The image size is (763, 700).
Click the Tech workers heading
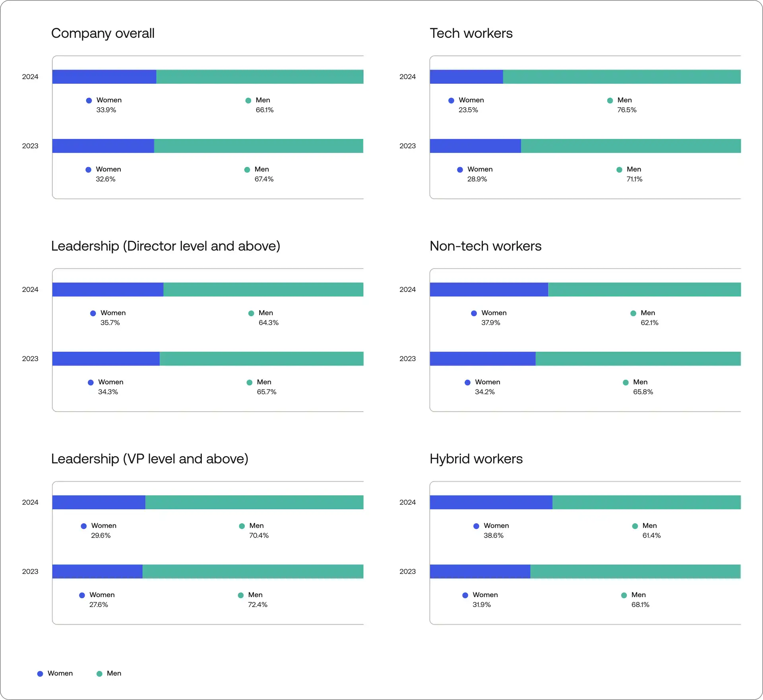(x=471, y=33)
